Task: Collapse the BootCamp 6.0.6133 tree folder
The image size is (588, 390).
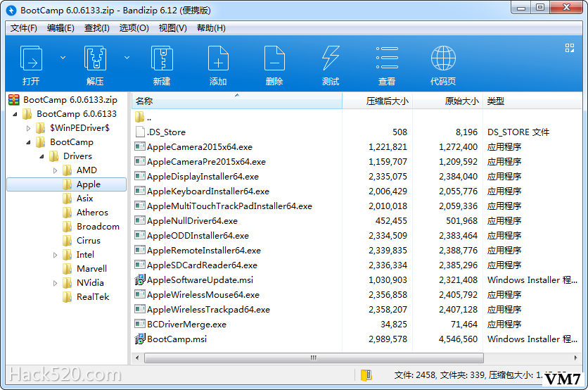Action: [15, 114]
